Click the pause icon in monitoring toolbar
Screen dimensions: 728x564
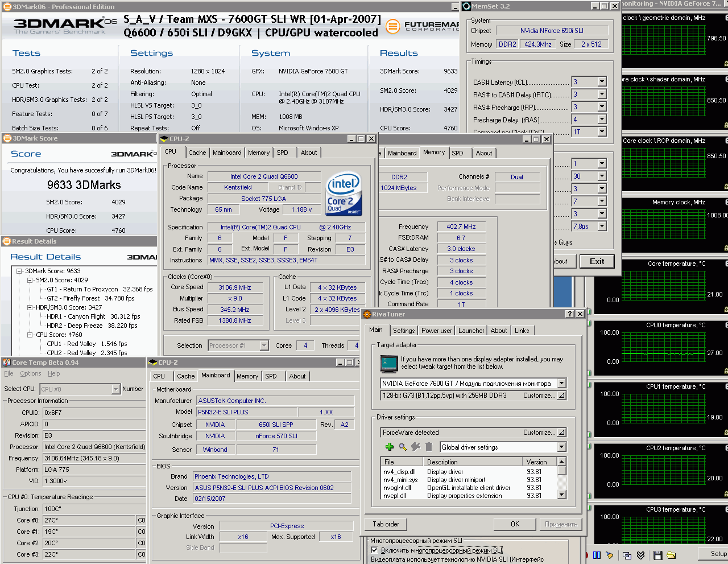[x=597, y=555]
